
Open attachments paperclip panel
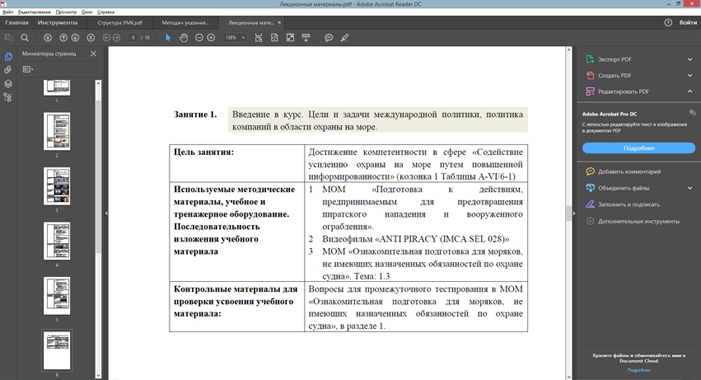pos(8,70)
